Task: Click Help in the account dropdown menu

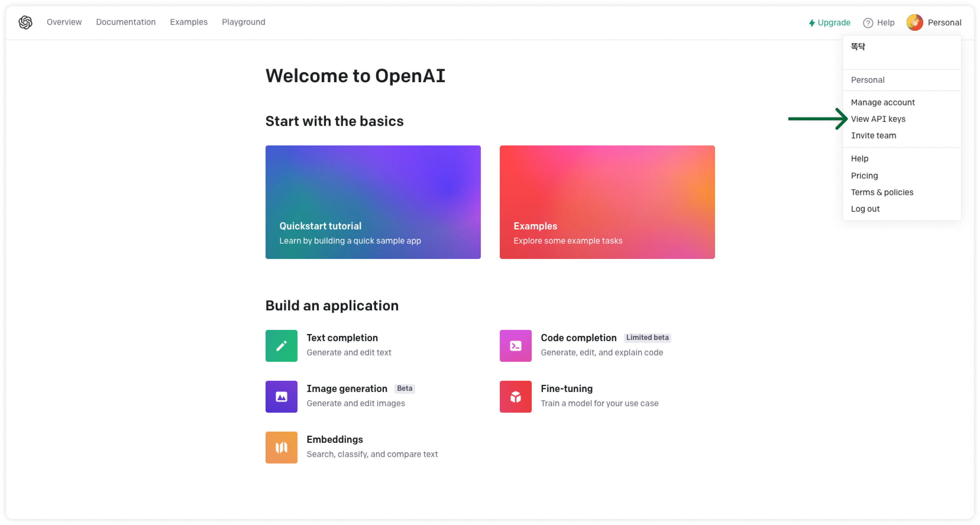Action: pos(859,158)
